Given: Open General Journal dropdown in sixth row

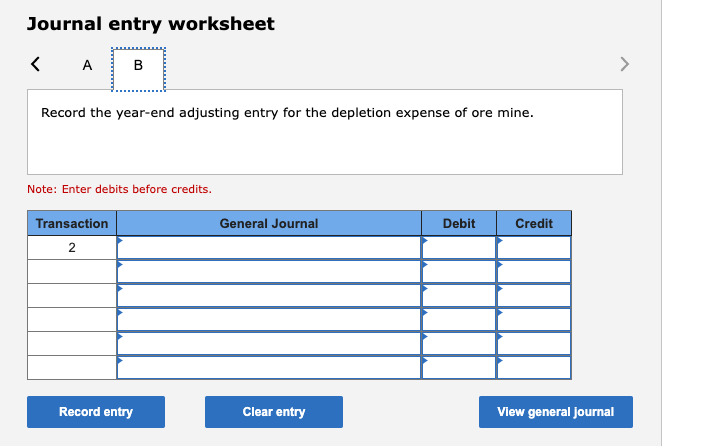Looking at the screenshot, I should click(x=269, y=367).
